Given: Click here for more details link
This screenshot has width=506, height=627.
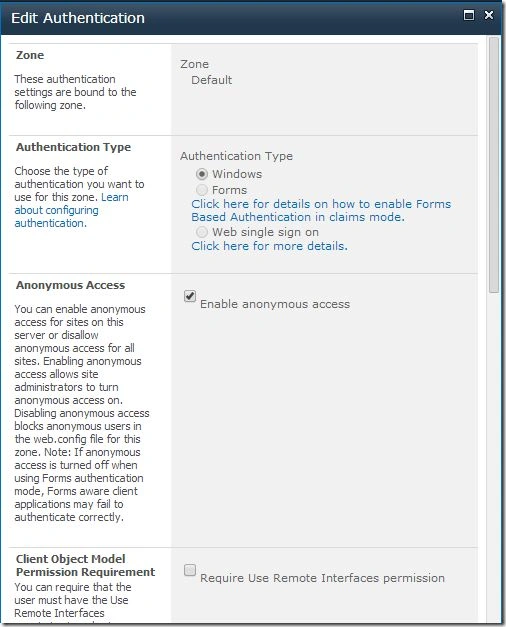Looking at the screenshot, I should pos(269,246).
